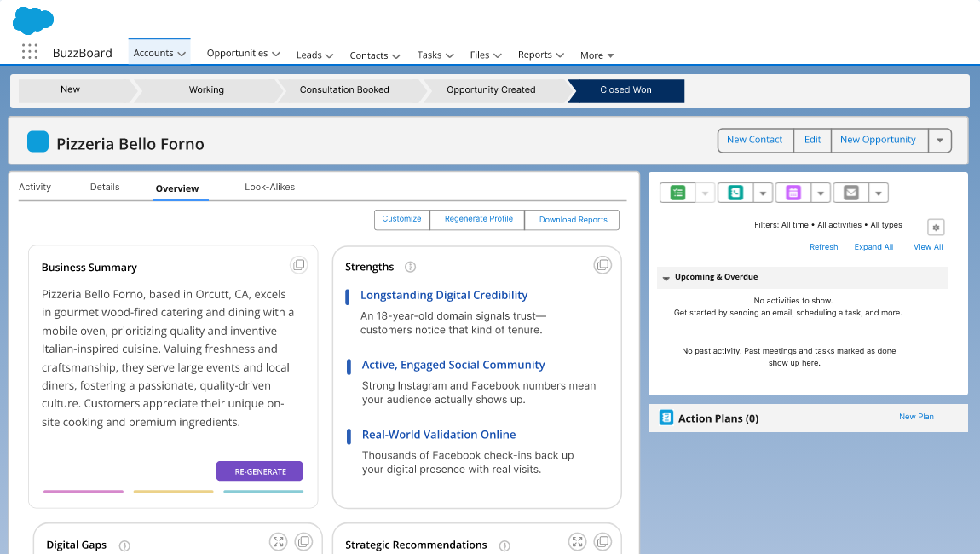The image size is (980, 554).
Task: Click the Salesforce cloud logo
Action: [33, 20]
